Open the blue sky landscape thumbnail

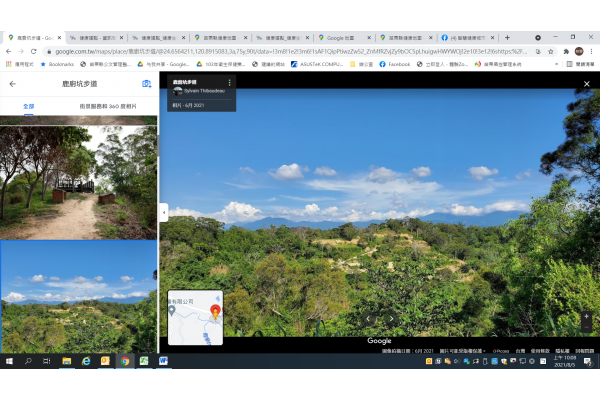[78, 297]
